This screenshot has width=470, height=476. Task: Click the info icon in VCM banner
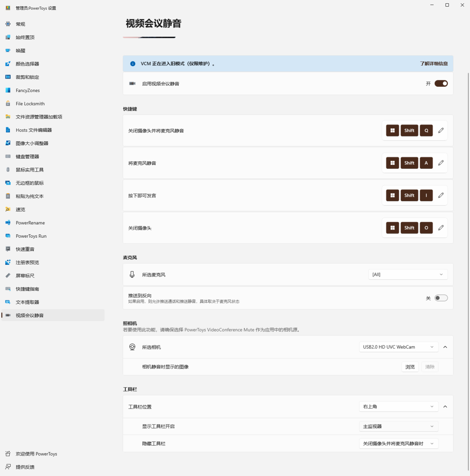click(x=133, y=64)
